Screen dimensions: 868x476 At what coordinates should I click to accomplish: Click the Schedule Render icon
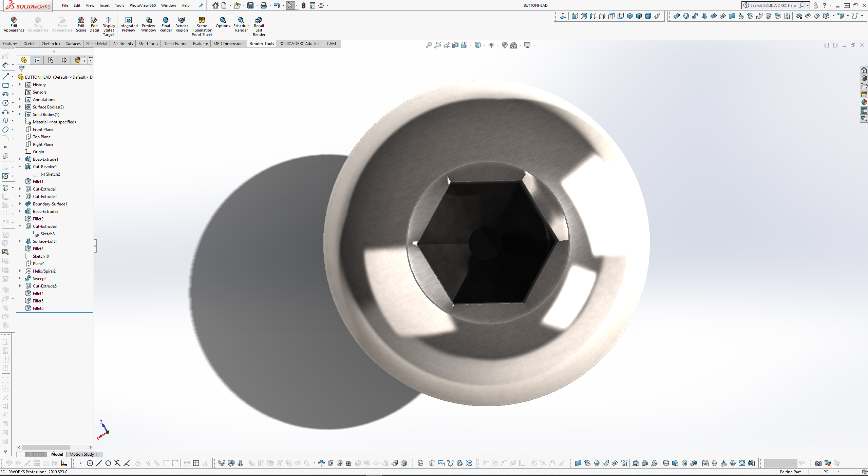tap(241, 20)
